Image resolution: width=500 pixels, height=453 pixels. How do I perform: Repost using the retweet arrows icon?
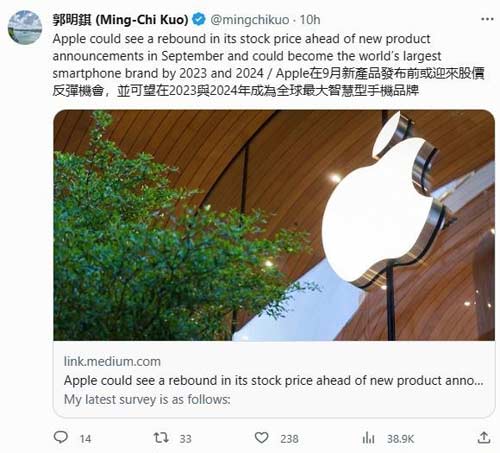click(x=161, y=437)
